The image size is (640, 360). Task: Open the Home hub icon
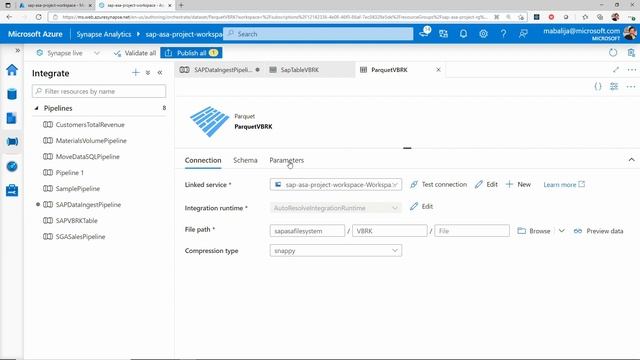click(12, 70)
